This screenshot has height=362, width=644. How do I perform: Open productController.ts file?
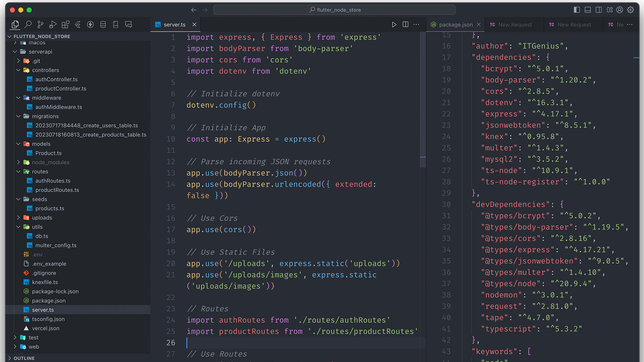point(61,88)
